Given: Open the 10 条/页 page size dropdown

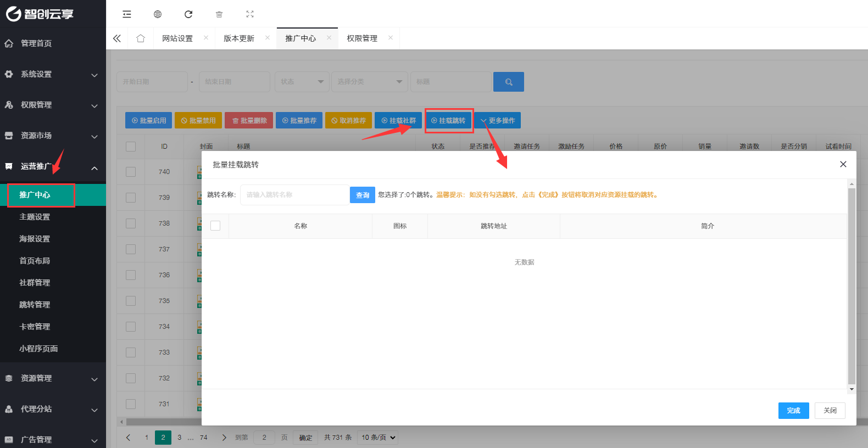Looking at the screenshot, I should 378,438.
